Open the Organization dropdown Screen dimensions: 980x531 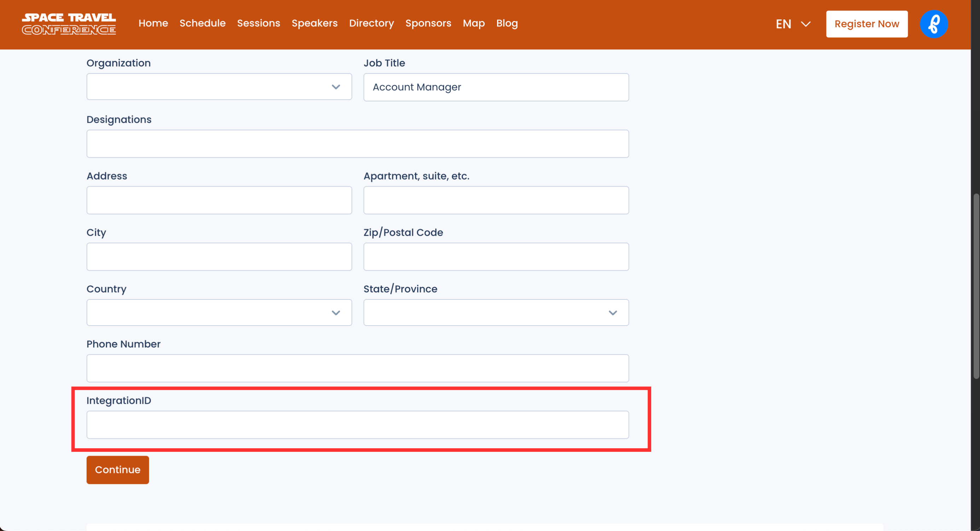(219, 87)
